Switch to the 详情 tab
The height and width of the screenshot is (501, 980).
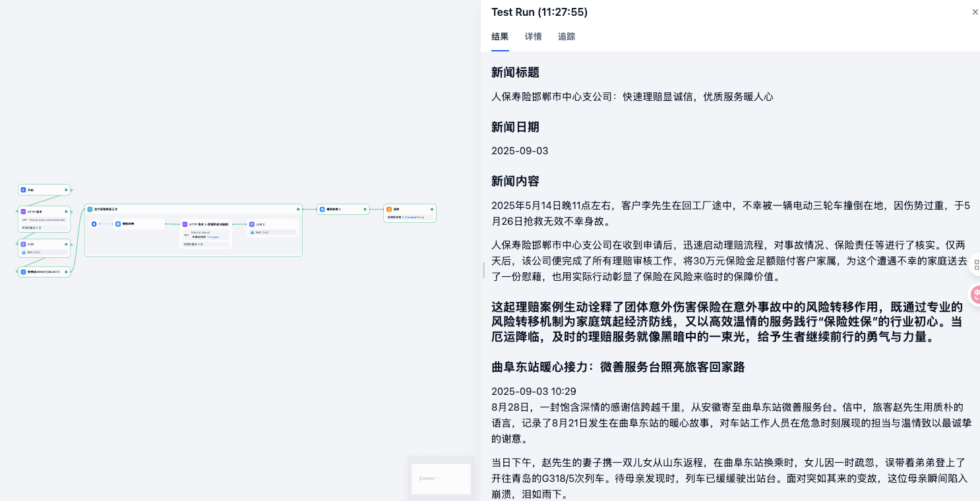[x=533, y=37]
